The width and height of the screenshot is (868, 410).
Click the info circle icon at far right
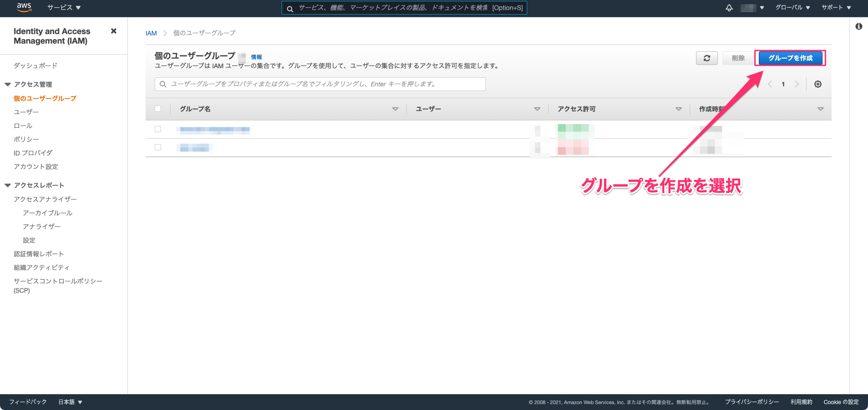point(859,26)
